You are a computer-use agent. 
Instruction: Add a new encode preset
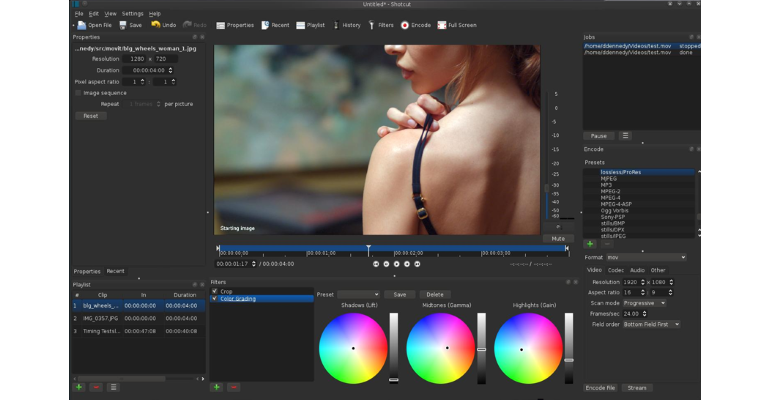(x=590, y=244)
